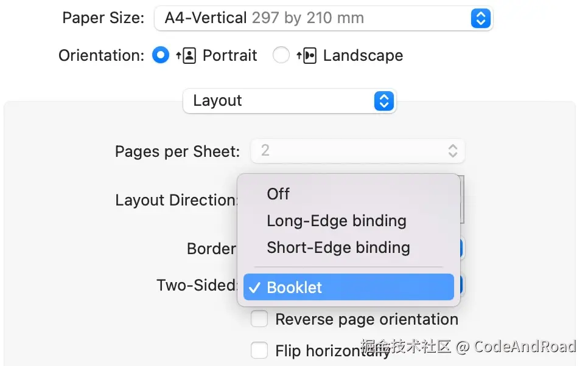Select the Landscape radio button
The height and width of the screenshot is (366, 588).
(x=281, y=56)
